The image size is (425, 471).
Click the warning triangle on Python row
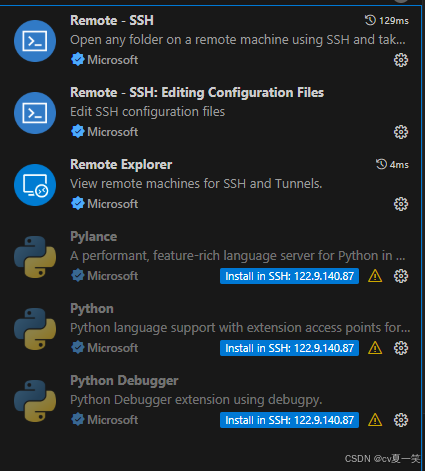tap(375, 348)
